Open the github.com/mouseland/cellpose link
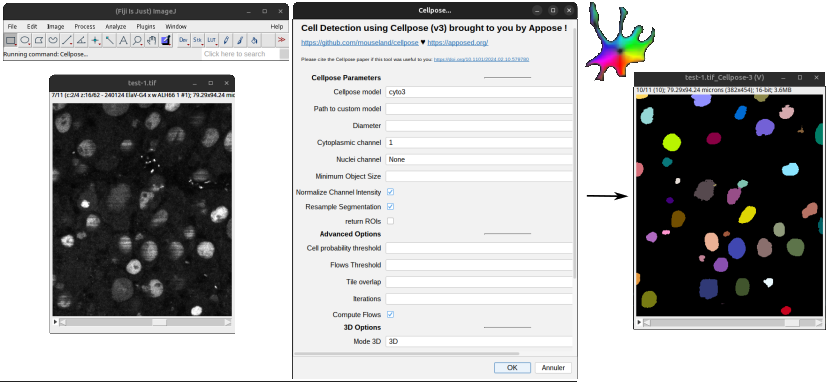The image size is (839, 382). tap(360, 43)
